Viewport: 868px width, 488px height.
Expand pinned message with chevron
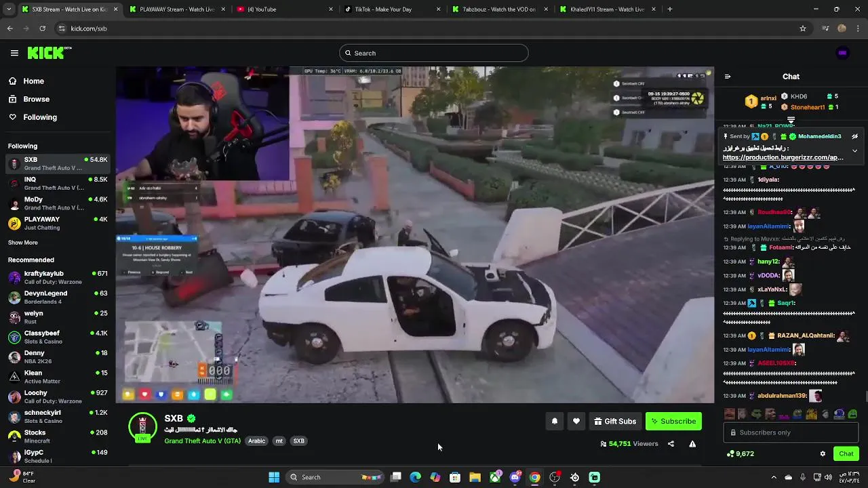pyautogui.click(x=854, y=150)
